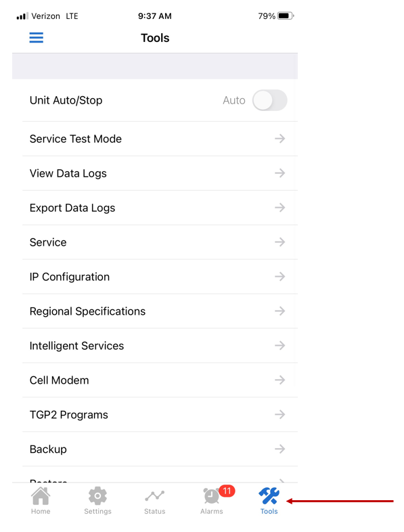
Task: Open the Backup option
Action: pos(160,449)
